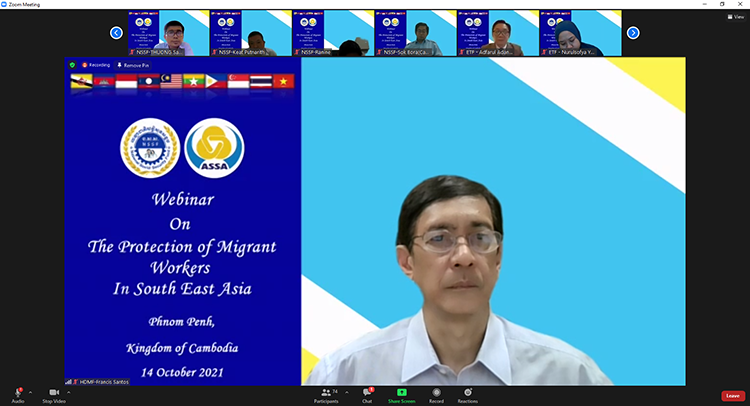Open the View layout menu

coord(736,17)
